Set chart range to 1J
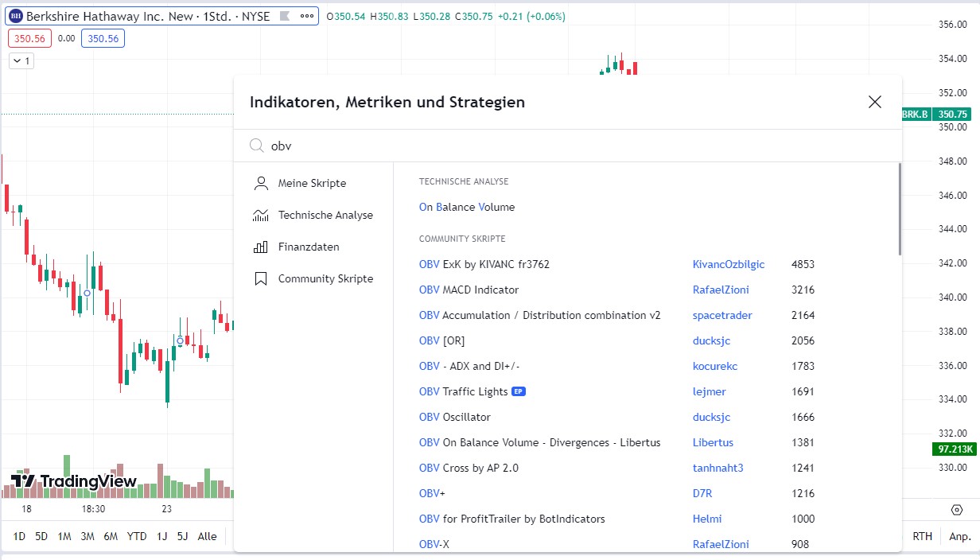The image size is (980, 560). click(161, 536)
